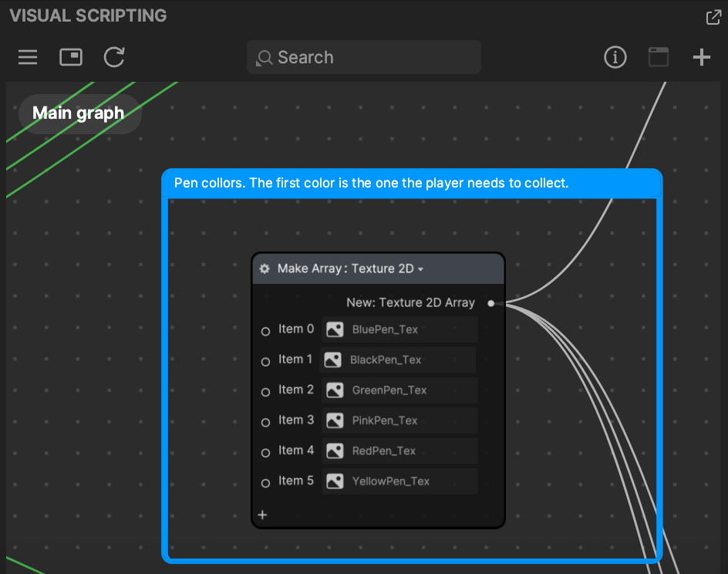The image size is (728, 574).
Task: Open the info icon panel
Action: point(615,57)
